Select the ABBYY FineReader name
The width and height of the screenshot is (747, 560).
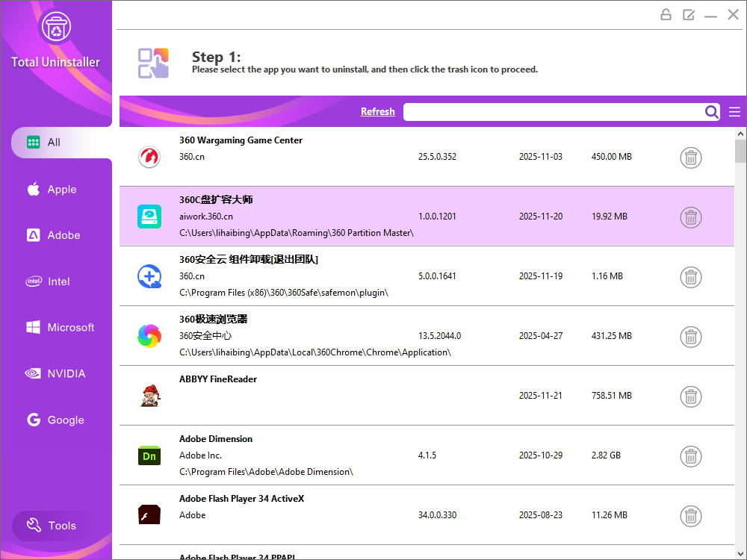[217, 379]
